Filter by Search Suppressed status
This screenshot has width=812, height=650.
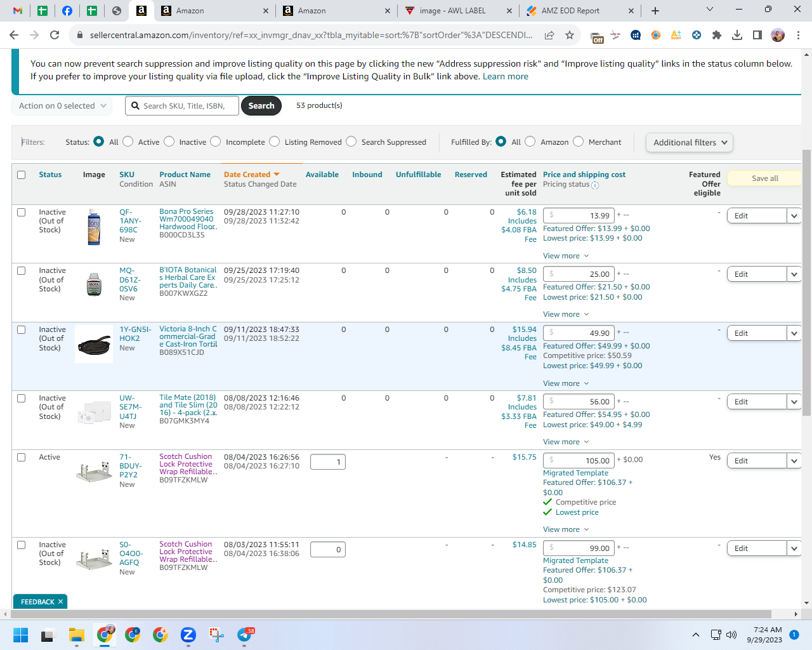coord(351,142)
